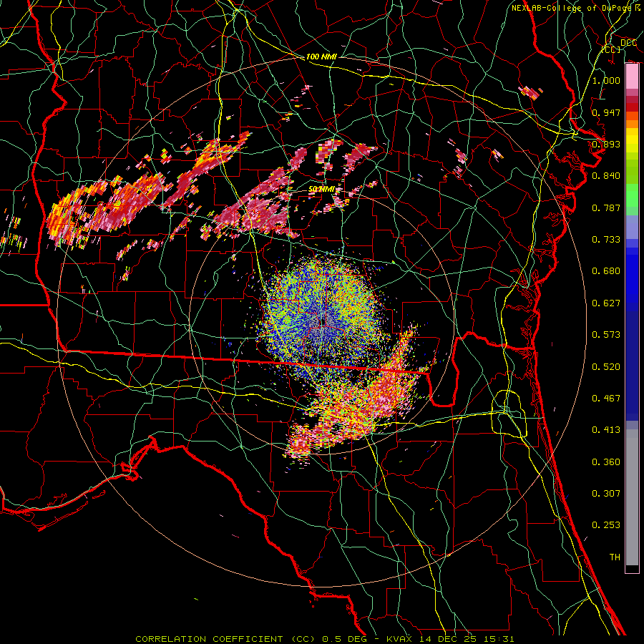Click the 0.307 legend value
Screen dimensions: 644x644
click(x=606, y=494)
